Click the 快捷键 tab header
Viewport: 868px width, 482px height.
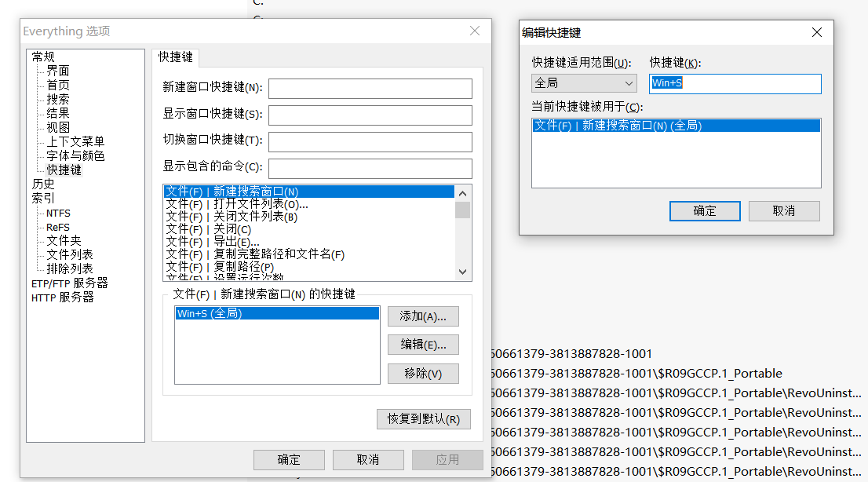(x=176, y=57)
